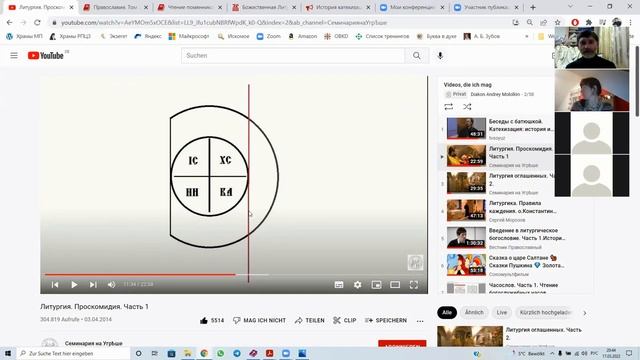640x360 pixels.
Task: Toggle playlist loop icon
Action: pos(449,107)
